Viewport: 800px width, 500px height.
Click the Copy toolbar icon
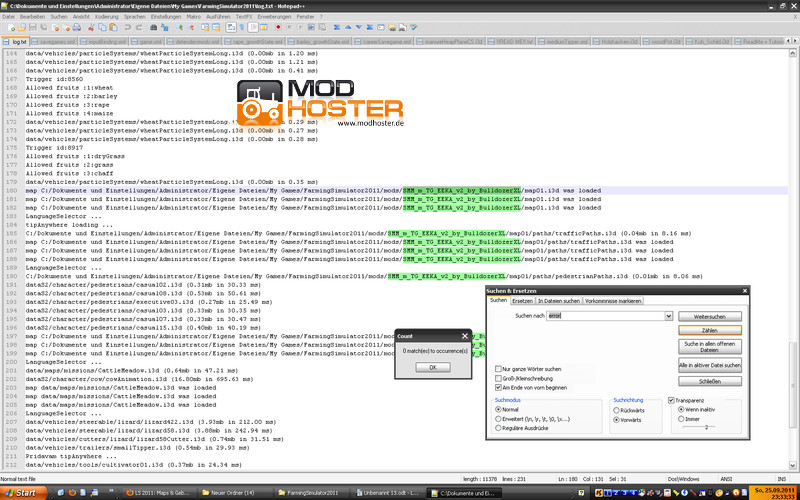[102, 28]
